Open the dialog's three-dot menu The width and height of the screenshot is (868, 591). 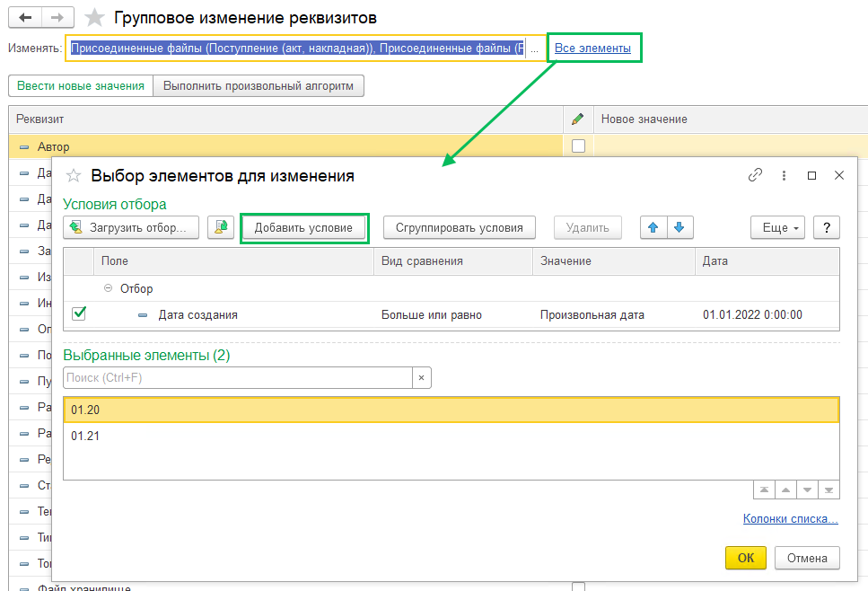point(784,175)
